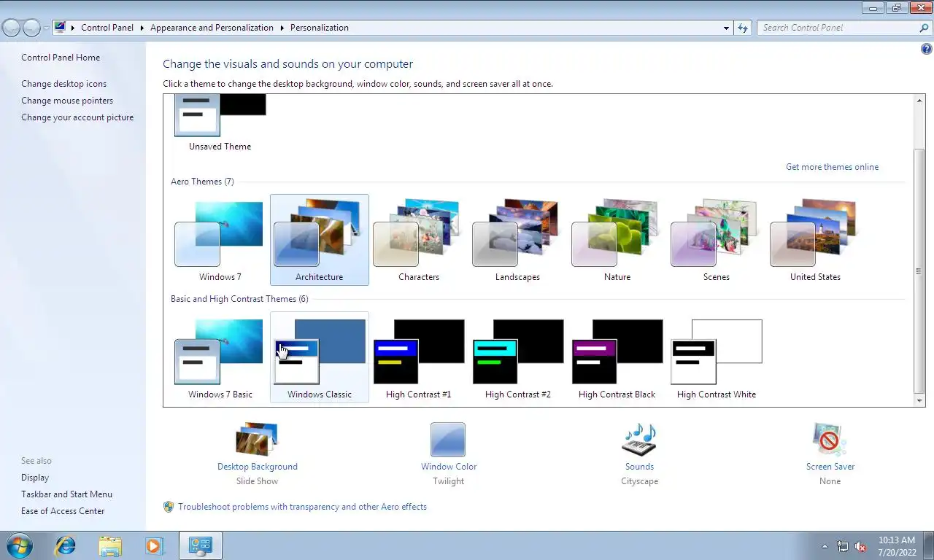Open the address bar history dropdown
Viewport: 934px width, 560px height.
[x=726, y=28]
